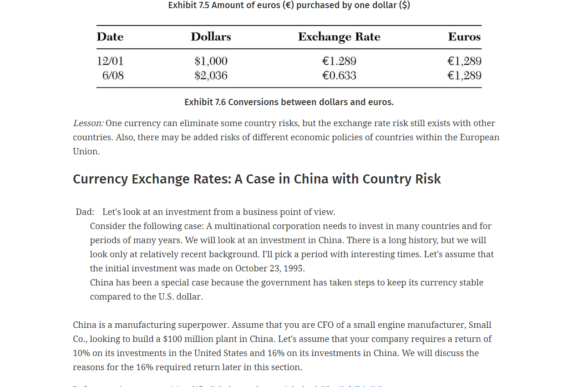Screen dimensions: 588x387
Task: Click the Exhibit 7.6 Conversions caption
Action: [x=289, y=102]
